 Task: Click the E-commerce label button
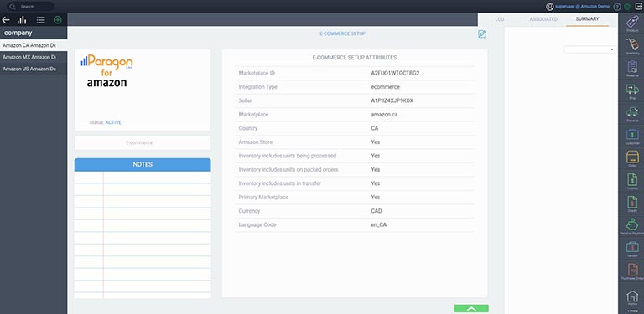(x=142, y=142)
